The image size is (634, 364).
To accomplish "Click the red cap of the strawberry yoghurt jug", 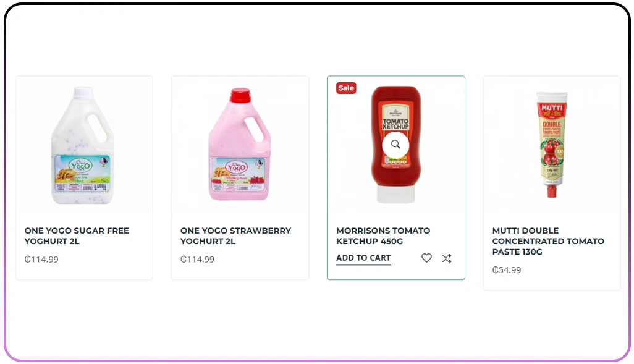I will 240,95.
